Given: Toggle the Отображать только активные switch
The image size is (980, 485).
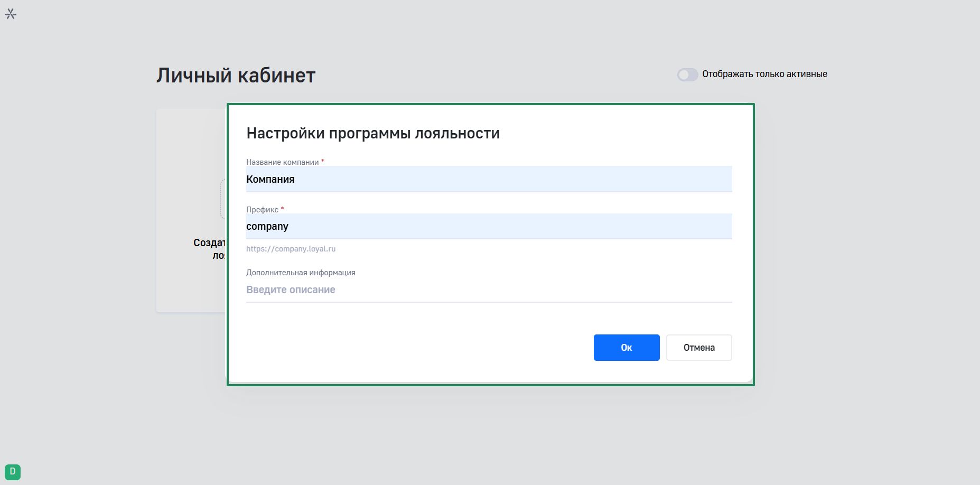Looking at the screenshot, I should [687, 74].
